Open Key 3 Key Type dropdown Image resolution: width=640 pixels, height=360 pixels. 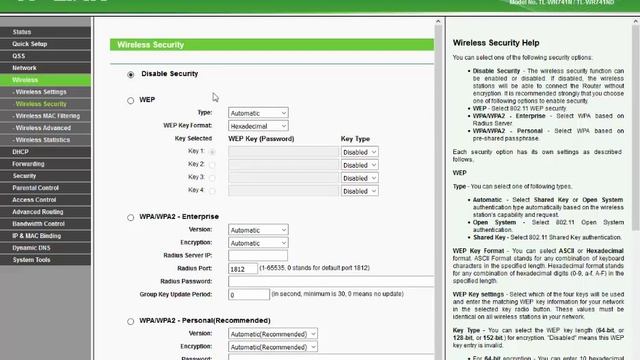360,178
